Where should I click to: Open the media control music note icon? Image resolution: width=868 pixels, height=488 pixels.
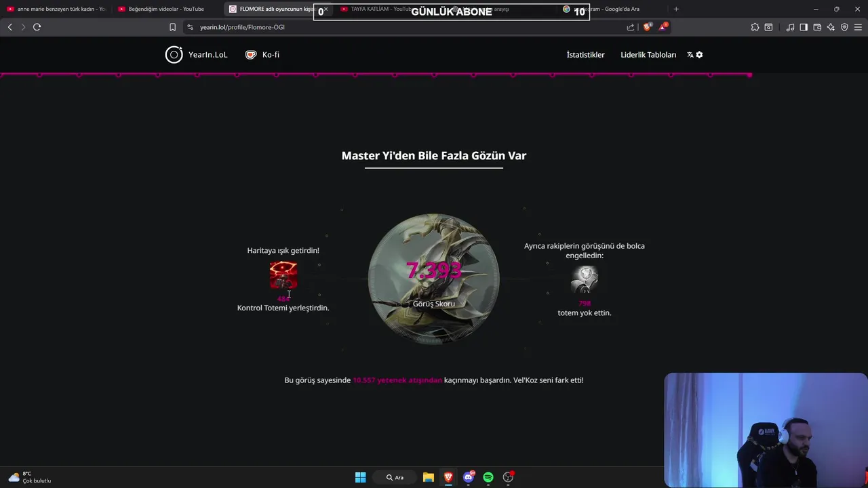coord(790,27)
